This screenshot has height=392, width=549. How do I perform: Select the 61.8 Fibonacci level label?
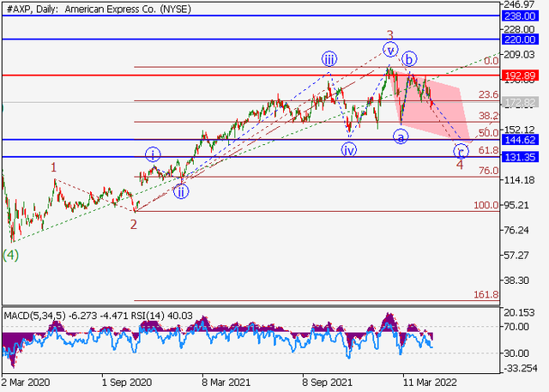487,151
